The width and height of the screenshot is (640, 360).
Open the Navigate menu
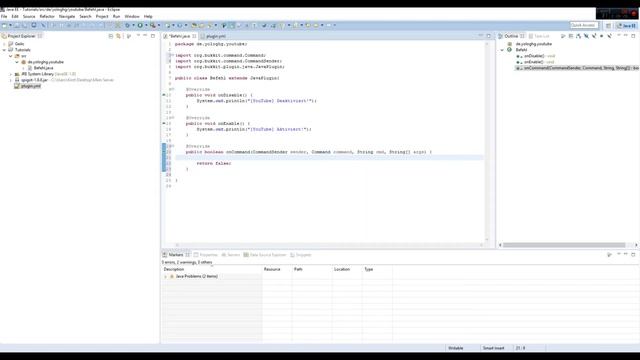tap(67, 16)
